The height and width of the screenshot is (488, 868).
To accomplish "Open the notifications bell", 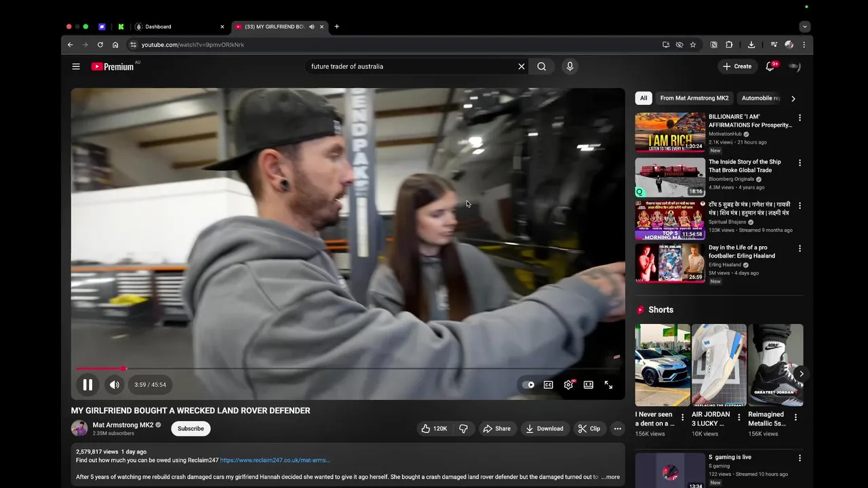I will 770,66.
